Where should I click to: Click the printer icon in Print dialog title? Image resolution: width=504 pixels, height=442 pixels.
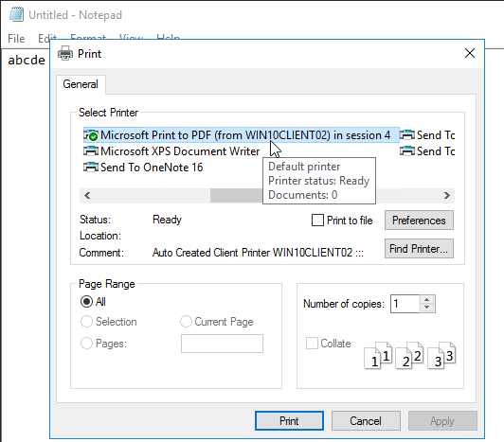pyautogui.click(x=65, y=53)
